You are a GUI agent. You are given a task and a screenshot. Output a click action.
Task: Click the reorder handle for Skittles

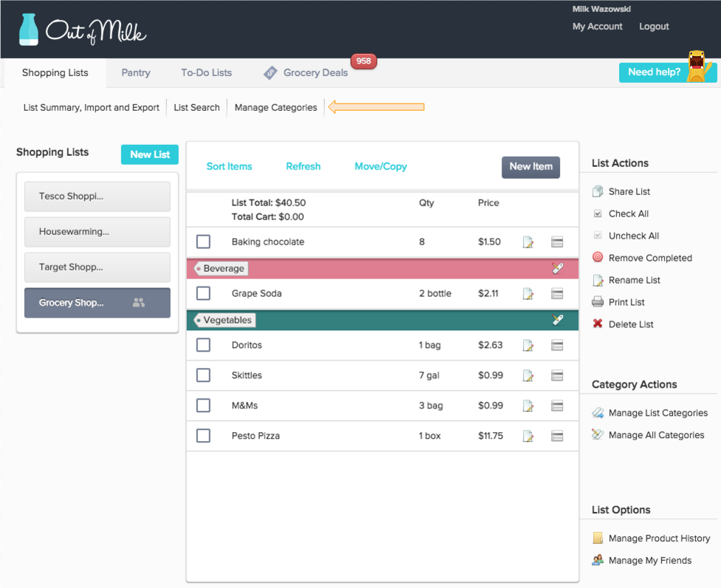coord(557,375)
